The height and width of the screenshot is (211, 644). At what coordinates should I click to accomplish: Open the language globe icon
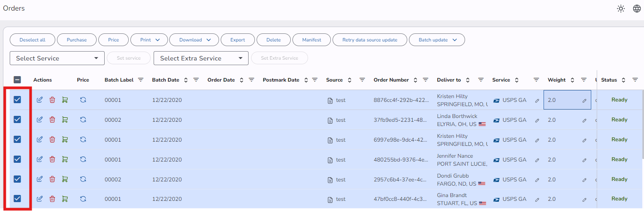(x=637, y=8)
